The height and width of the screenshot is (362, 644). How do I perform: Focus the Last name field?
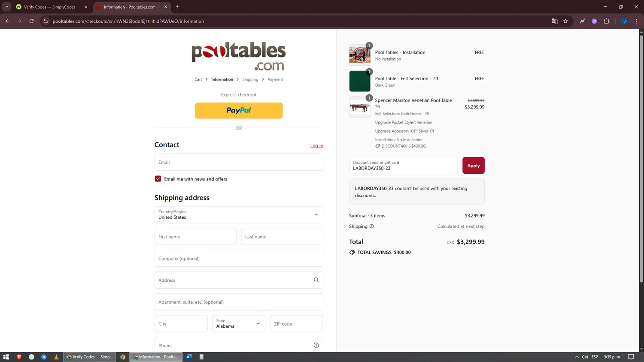(282, 236)
